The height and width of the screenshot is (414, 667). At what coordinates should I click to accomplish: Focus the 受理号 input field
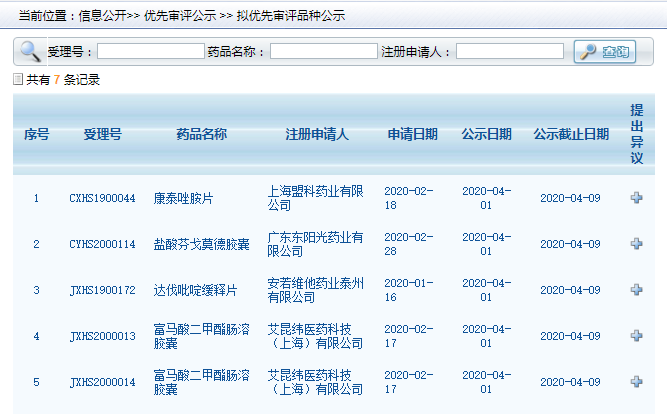pyautogui.click(x=151, y=51)
